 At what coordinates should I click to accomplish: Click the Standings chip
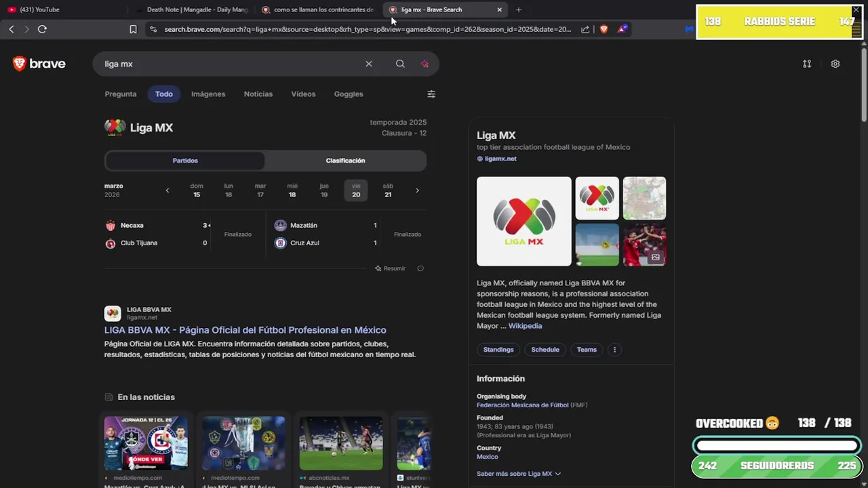[498, 350]
